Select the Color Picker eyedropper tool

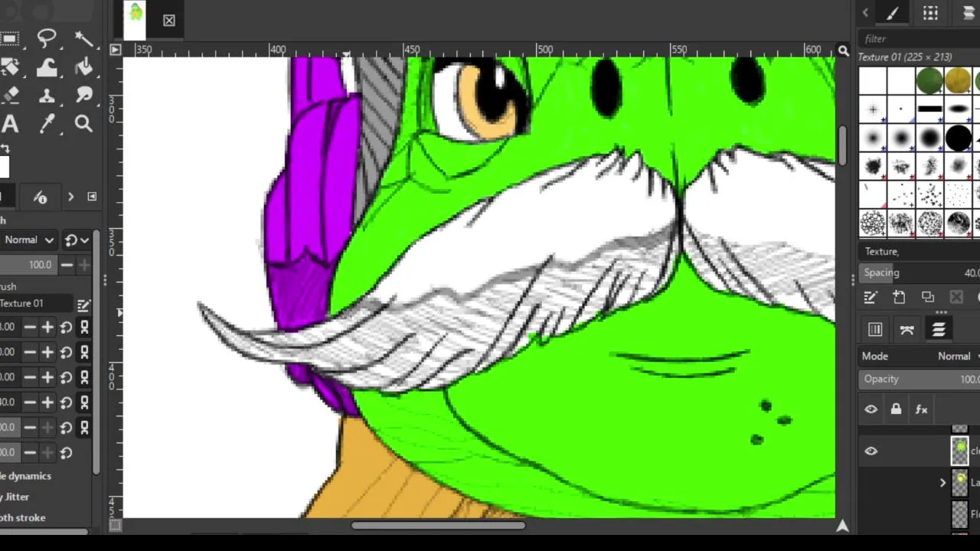pos(47,124)
